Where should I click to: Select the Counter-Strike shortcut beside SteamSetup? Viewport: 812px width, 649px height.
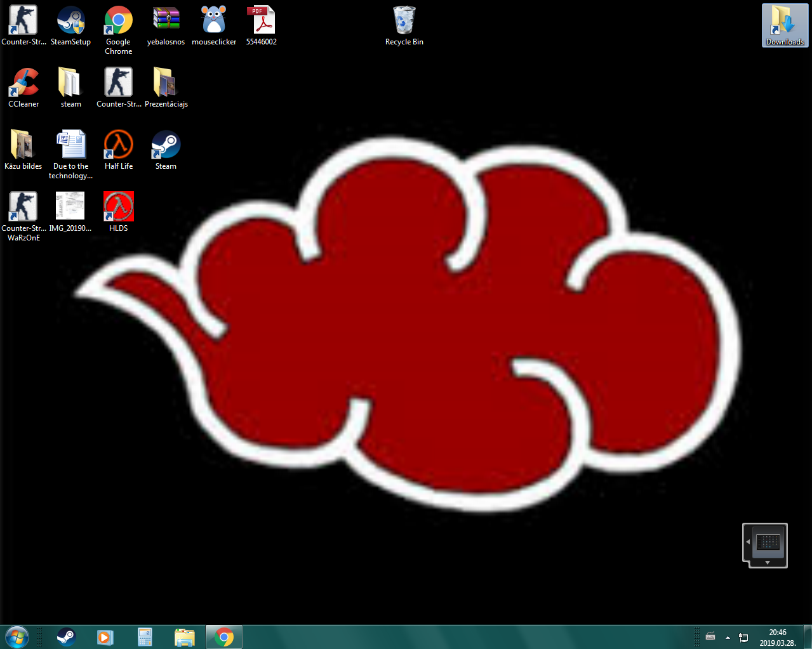click(23, 26)
